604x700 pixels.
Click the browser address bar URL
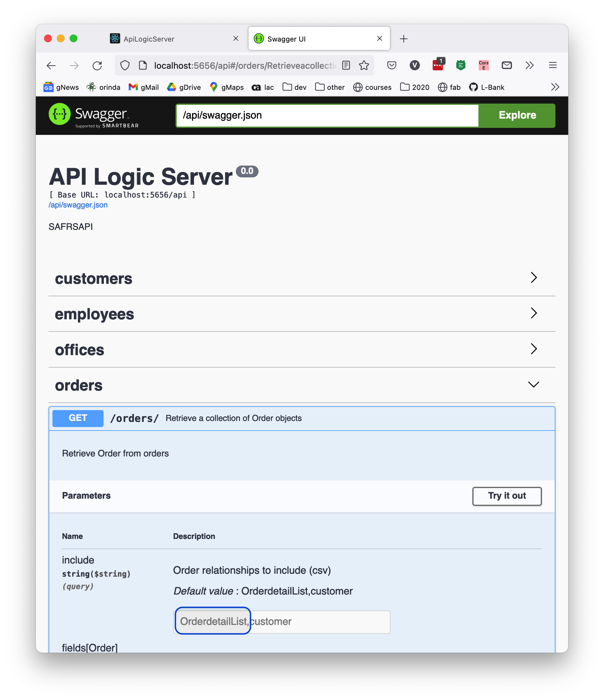tap(244, 66)
